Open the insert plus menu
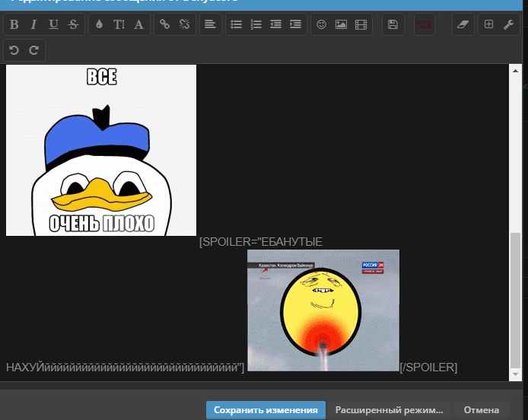 coord(488,24)
